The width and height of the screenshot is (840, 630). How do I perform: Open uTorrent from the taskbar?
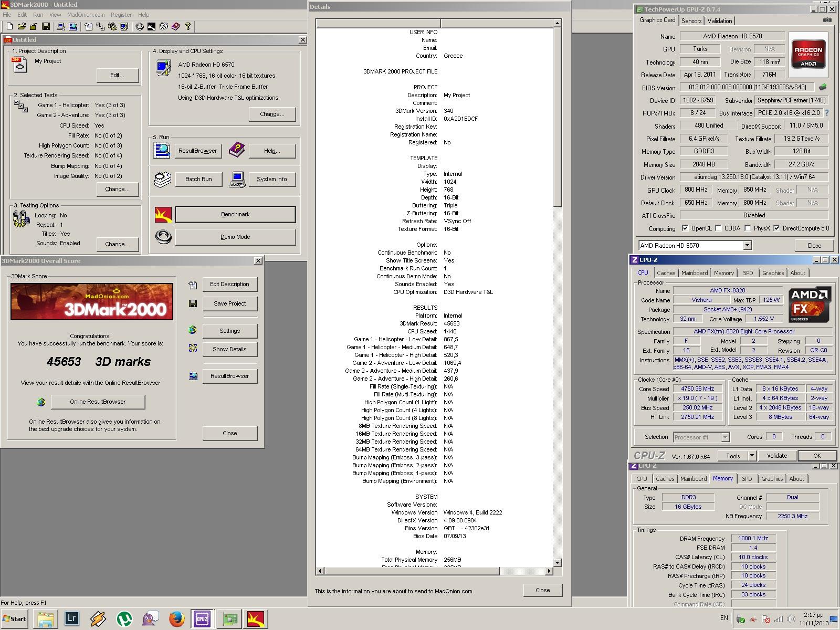[124, 619]
